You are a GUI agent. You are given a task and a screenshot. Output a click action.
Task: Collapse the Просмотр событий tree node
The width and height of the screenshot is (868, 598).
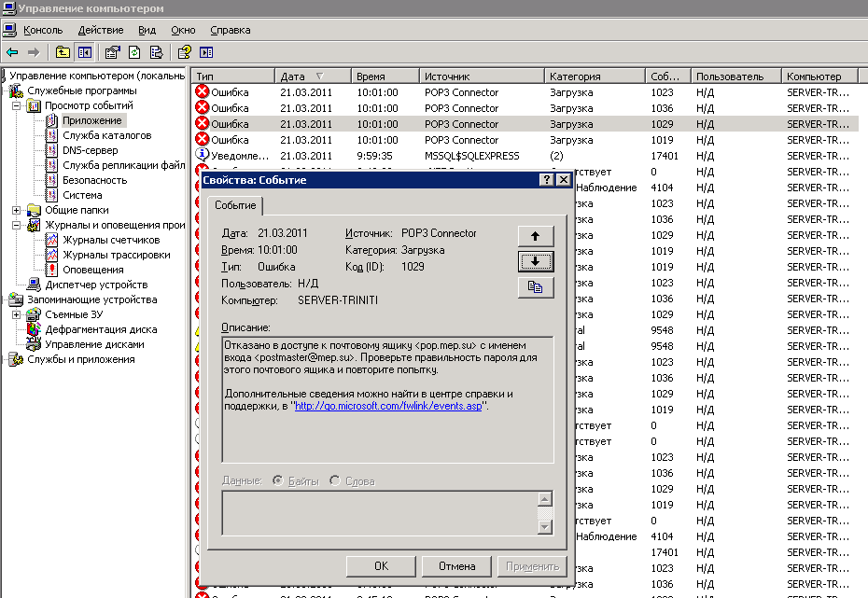coord(17,105)
